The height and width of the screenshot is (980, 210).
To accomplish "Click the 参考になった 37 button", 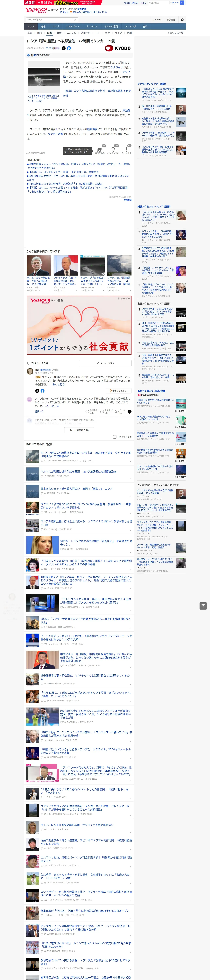I will [x=119, y=391].
